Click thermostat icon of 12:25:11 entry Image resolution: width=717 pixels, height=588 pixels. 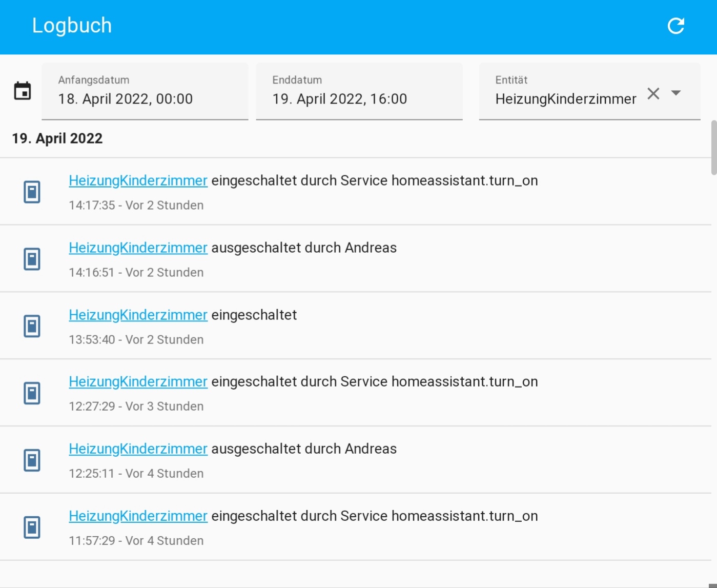point(32,460)
